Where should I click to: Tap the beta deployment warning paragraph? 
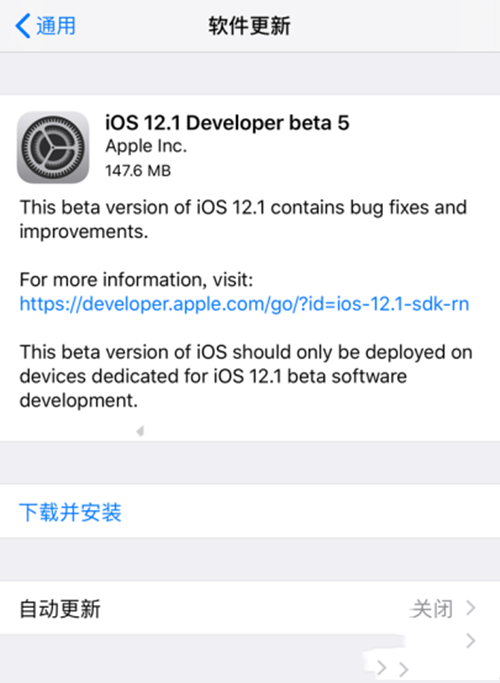246,376
